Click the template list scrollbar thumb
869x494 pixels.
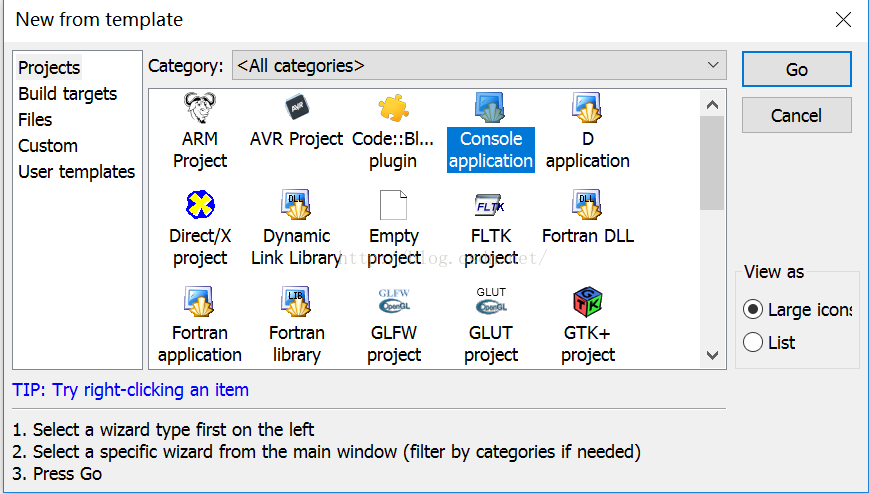[713, 163]
